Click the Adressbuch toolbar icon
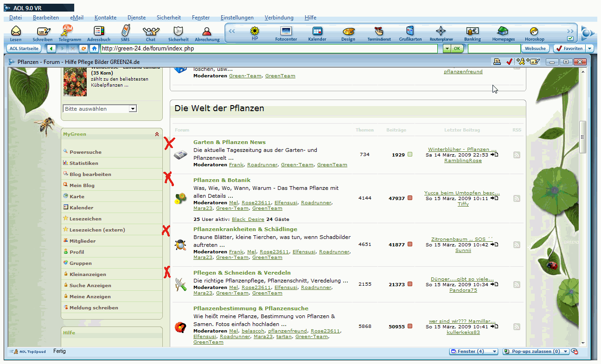The image size is (601, 364). click(98, 33)
